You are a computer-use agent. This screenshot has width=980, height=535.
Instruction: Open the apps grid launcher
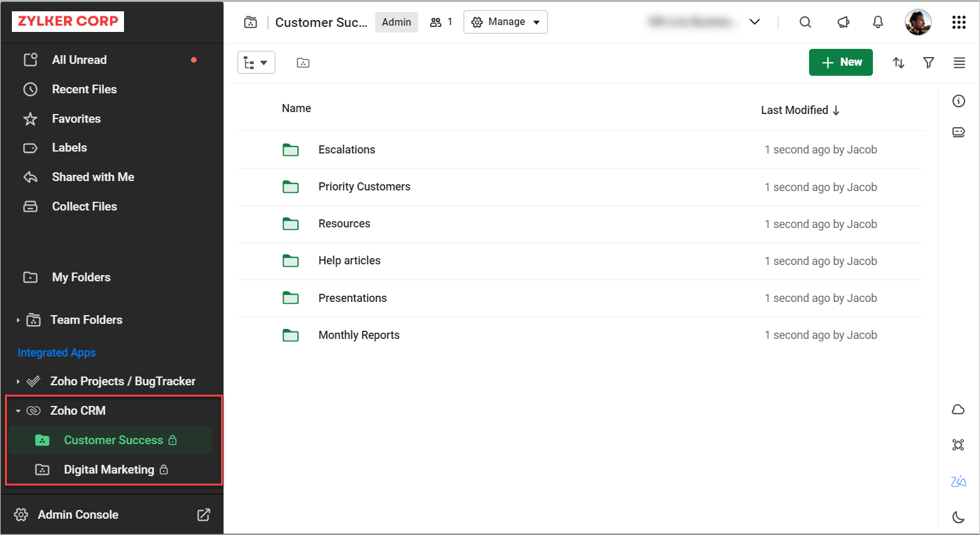point(959,23)
